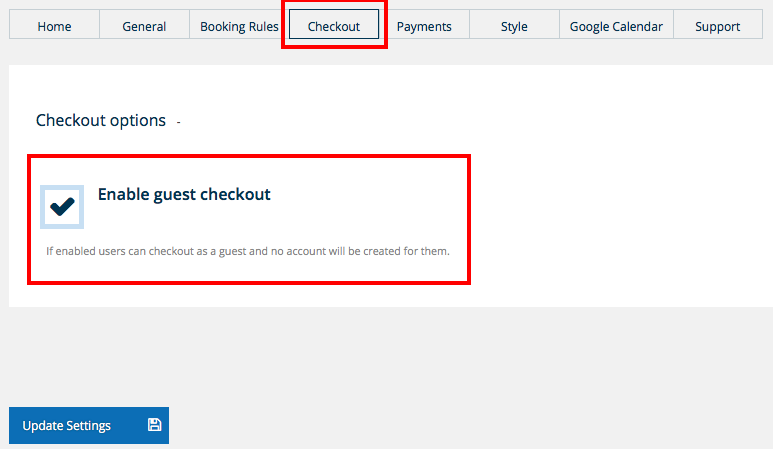Go to the Booking Rules tab
The width and height of the screenshot is (773, 449).
point(239,26)
